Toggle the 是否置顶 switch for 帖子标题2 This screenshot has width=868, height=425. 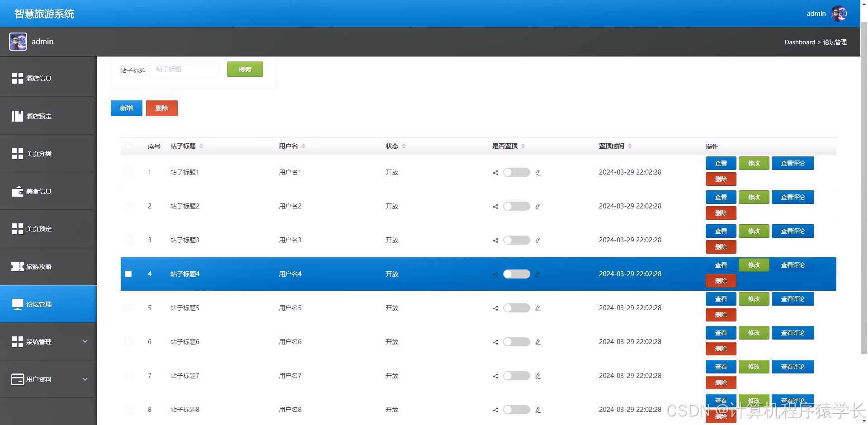[x=517, y=206]
